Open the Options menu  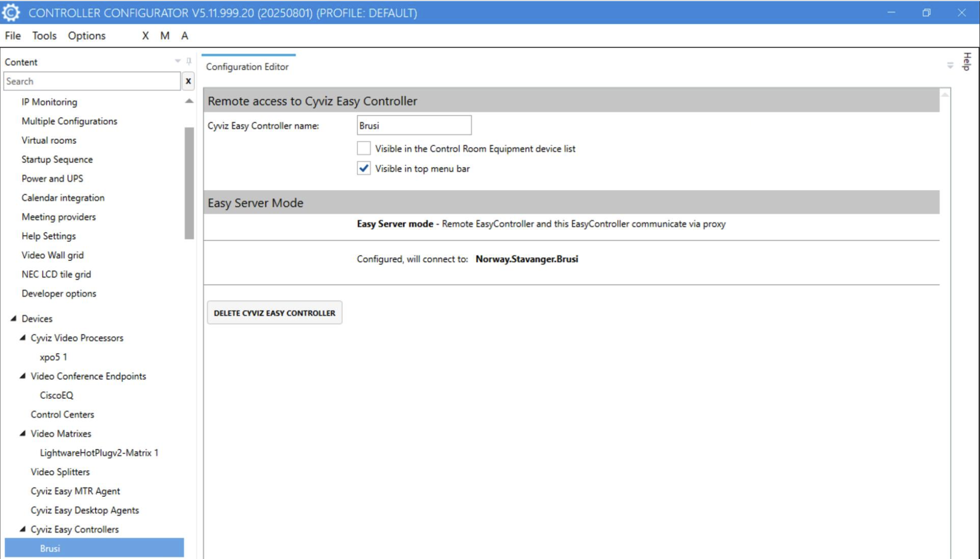tap(87, 35)
